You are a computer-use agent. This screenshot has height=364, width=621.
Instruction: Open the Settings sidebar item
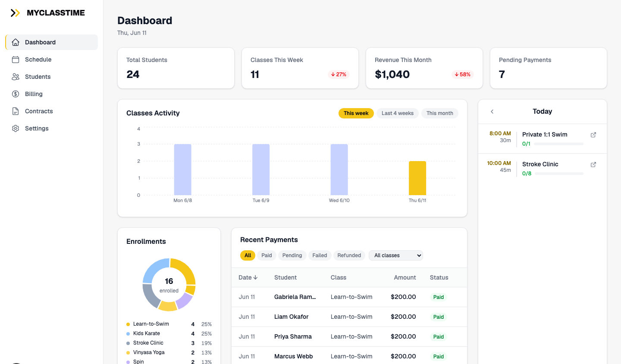pos(52,128)
